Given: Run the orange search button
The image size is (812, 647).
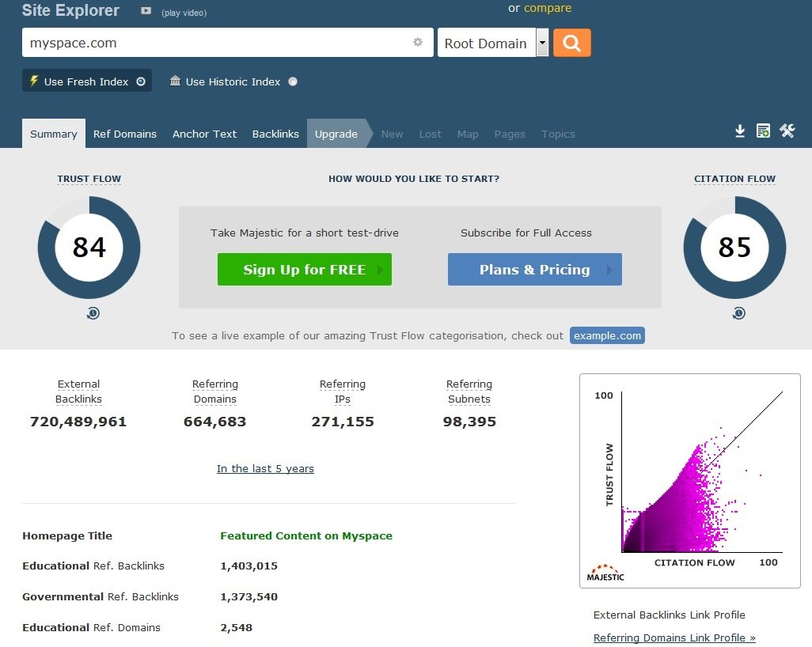Looking at the screenshot, I should (x=571, y=43).
